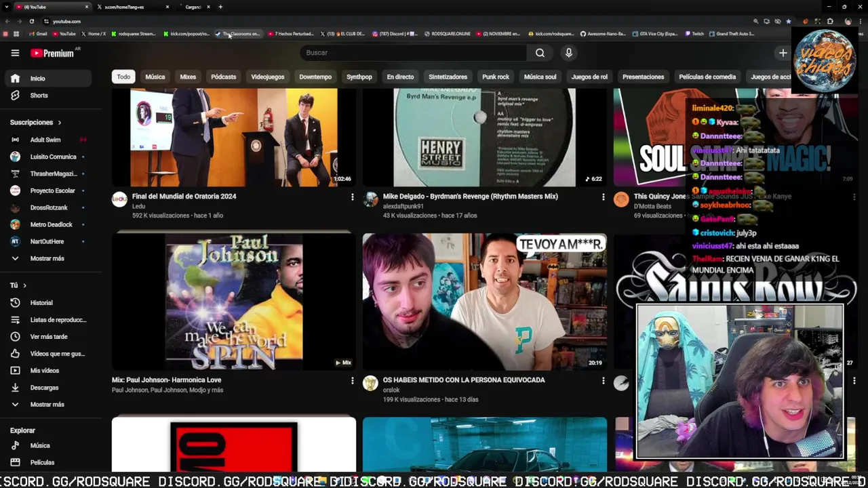This screenshot has height=488, width=868.
Task: Expand the Suscripciones section arrow
Action: 60,123
